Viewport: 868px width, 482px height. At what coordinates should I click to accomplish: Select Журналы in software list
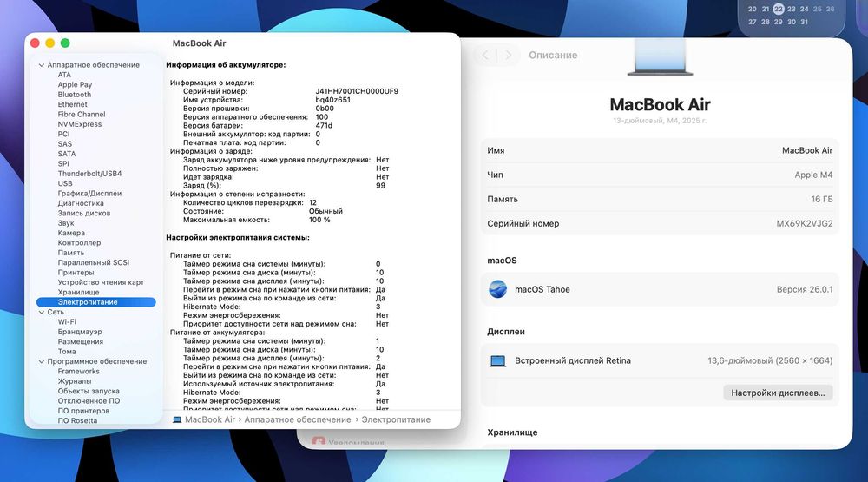point(75,381)
